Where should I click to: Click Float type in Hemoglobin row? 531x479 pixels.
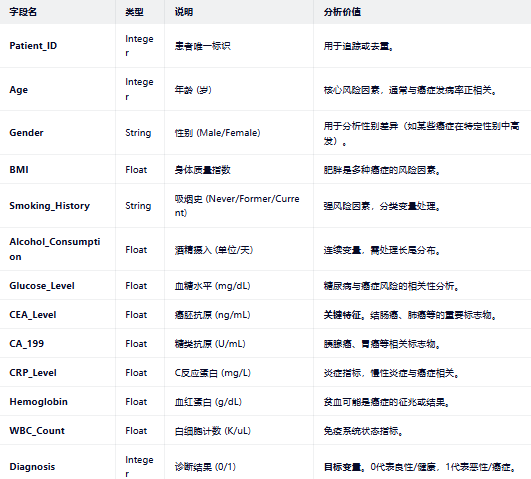(x=136, y=402)
